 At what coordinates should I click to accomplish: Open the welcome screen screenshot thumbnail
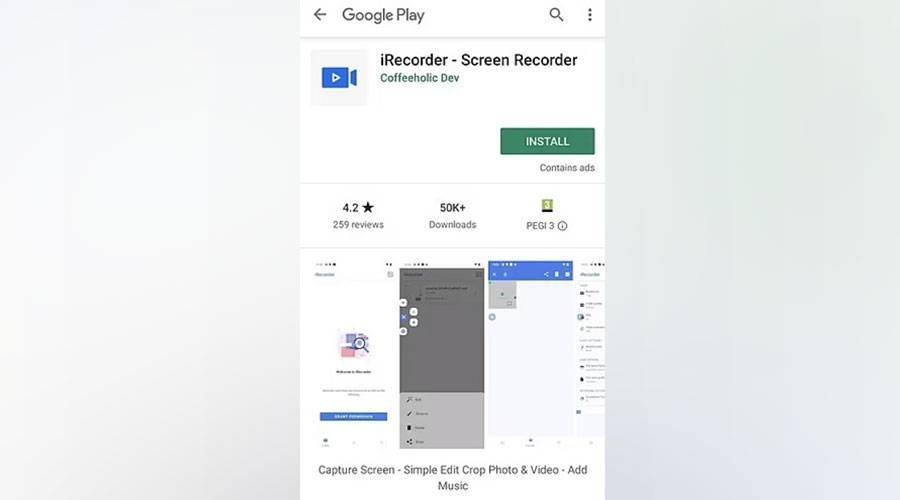pyautogui.click(x=354, y=354)
